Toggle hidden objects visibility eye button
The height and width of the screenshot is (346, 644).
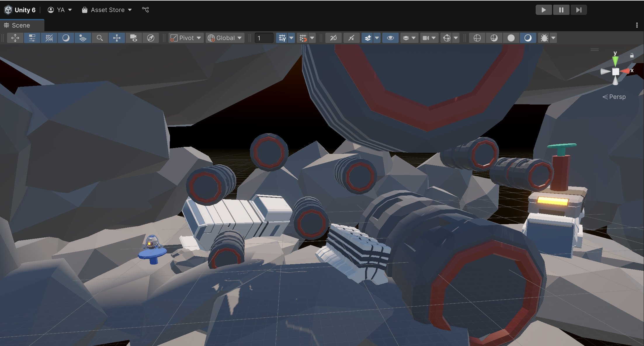[390, 38]
